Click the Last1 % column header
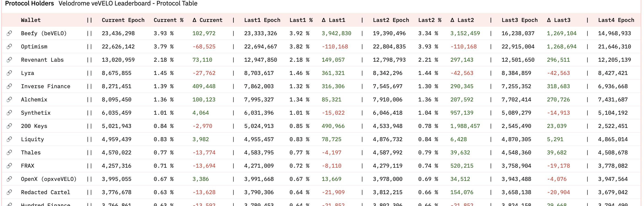The image size is (644, 206). (x=301, y=20)
